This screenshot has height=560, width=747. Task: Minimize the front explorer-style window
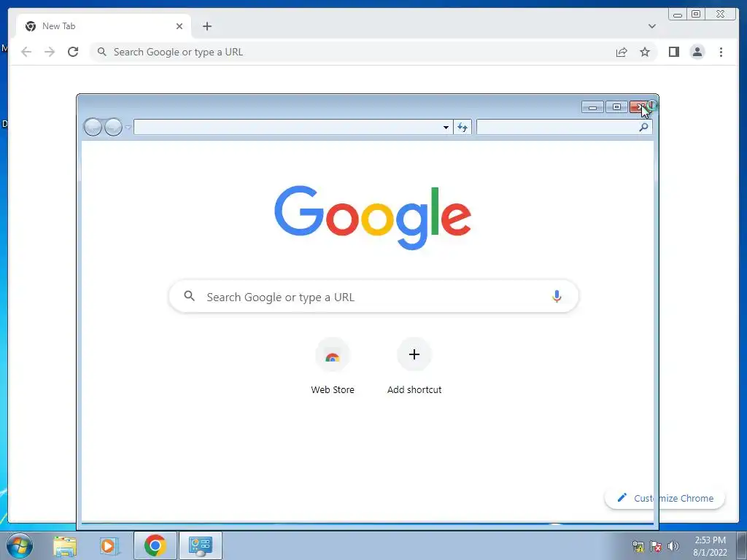pyautogui.click(x=592, y=107)
